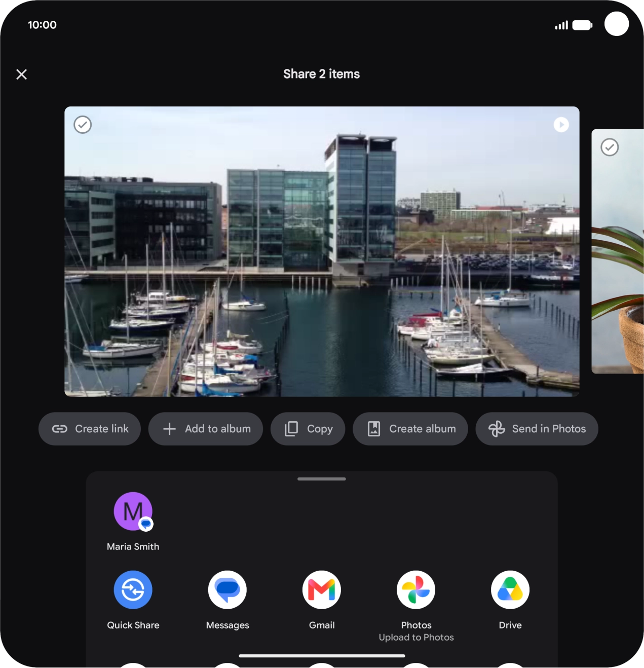Tap the signal strength status icon
The image size is (644, 668).
[x=561, y=25]
